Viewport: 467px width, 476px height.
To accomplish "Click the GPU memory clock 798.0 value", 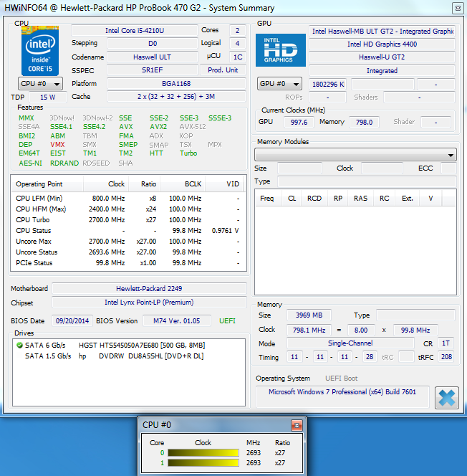I will click(x=364, y=122).
